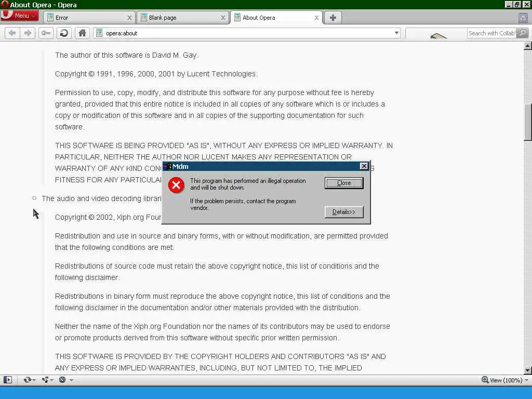The width and height of the screenshot is (532, 399).
Task: Go to the Home page
Action: pos(82,33)
